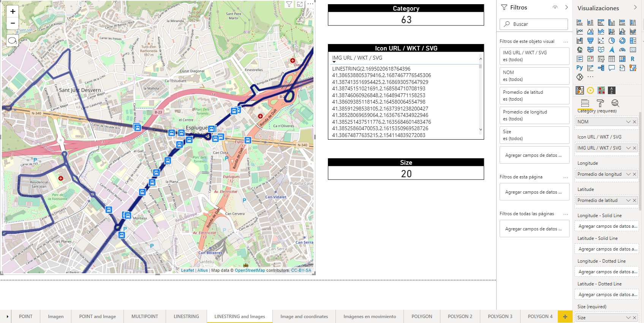The width and height of the screenshot is (644, 323).
Task: Zoom out of the map with minus button
Action: [13, 23]
